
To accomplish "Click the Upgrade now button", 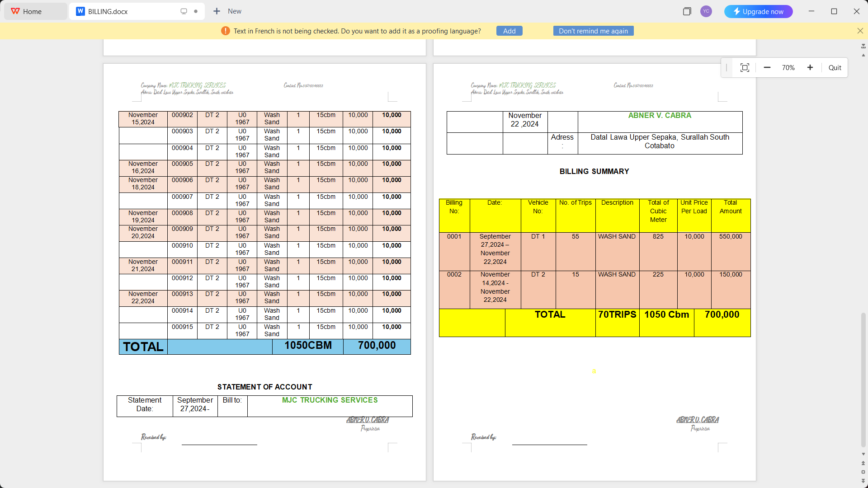I will [x=758, y=11].
